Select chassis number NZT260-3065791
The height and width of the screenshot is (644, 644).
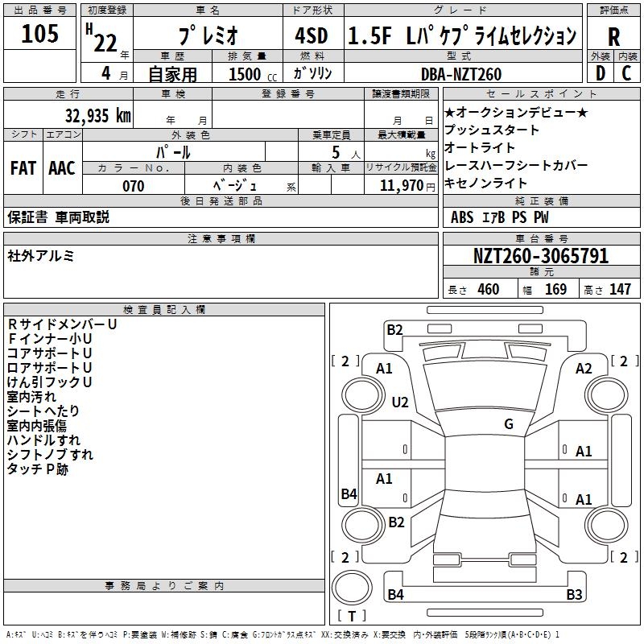541,257
